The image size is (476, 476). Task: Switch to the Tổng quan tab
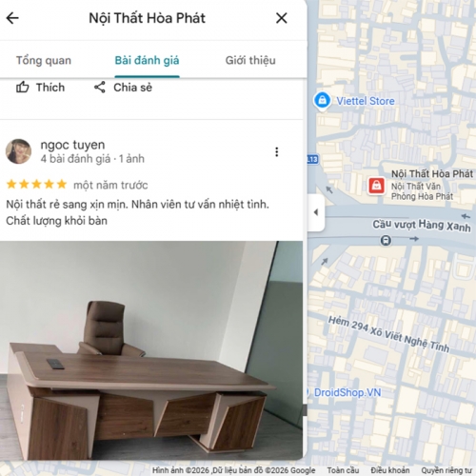coord(44,60)
